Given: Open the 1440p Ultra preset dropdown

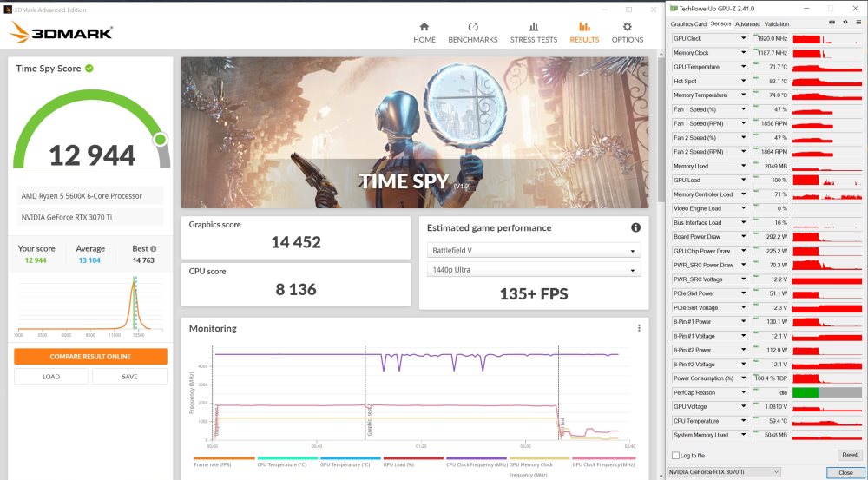Looking at the screenshot, I should (534, 270).
